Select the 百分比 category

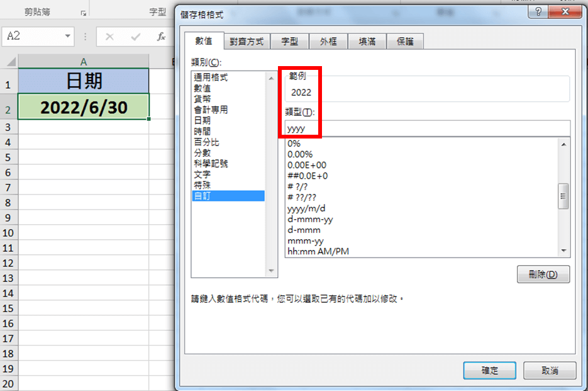pos(206,142)
